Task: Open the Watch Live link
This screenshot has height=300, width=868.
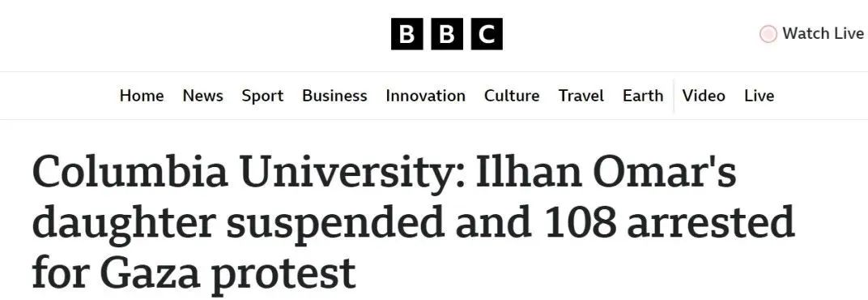Action: (812, 34)
